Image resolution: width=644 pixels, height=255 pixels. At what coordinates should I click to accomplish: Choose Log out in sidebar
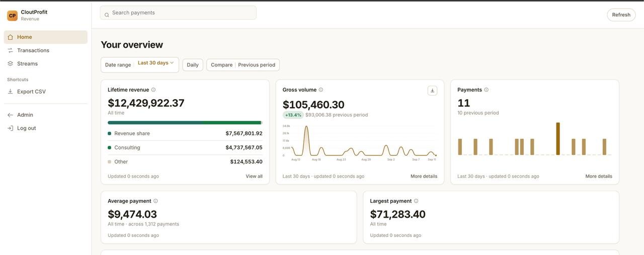[46, 128]
